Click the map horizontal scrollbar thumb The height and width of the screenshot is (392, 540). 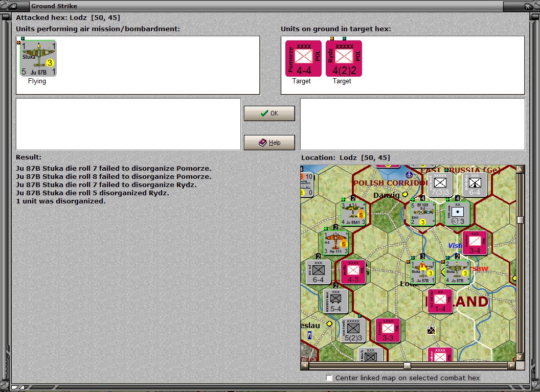point(407,365)
